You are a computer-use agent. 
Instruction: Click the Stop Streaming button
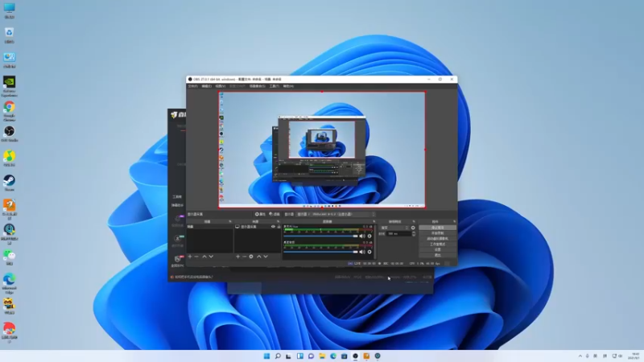[437, 228]
